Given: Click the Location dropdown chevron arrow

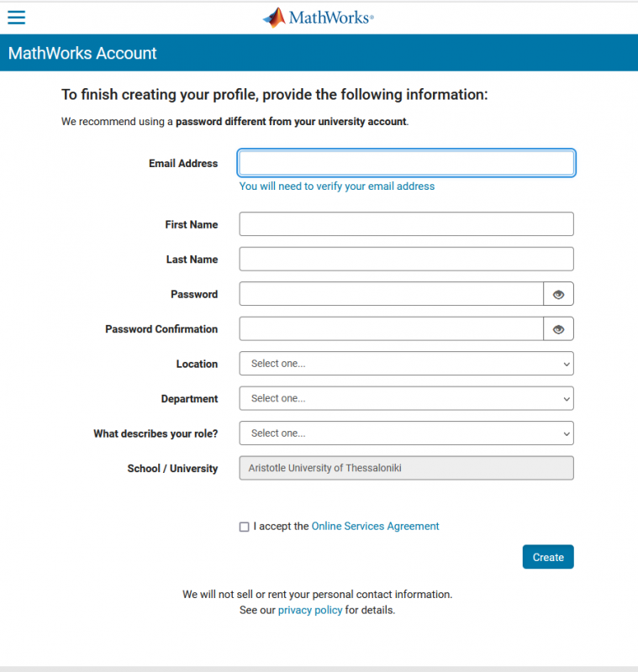Looking at the screenshot, I should click(567, 365).
